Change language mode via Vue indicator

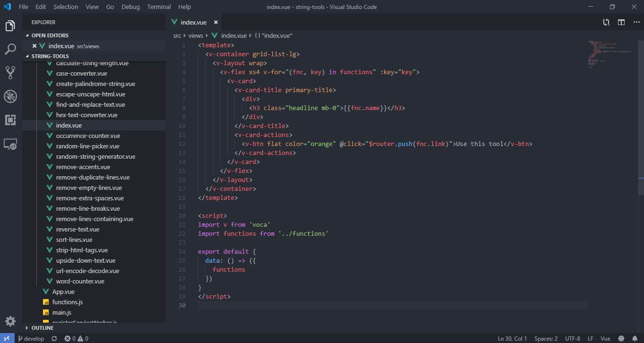click(605, 338)
